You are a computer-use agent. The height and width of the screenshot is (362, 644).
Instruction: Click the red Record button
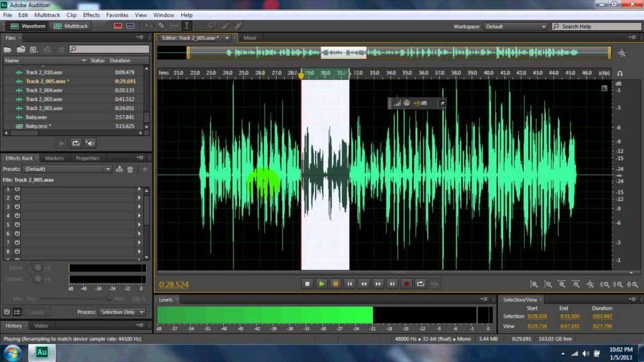[x=406, y=283]
